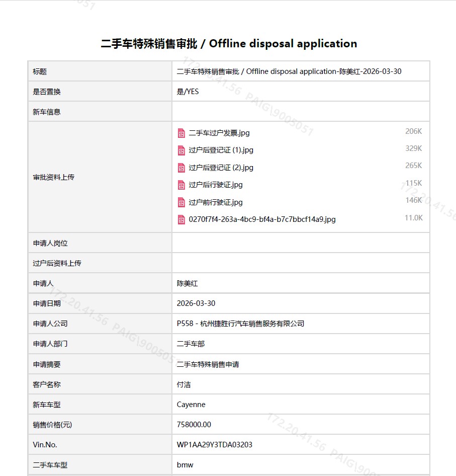This screenshot has width=456, height=476.
Task: Click the empty 过户后资料上传 value field
Action: point(300,263)
